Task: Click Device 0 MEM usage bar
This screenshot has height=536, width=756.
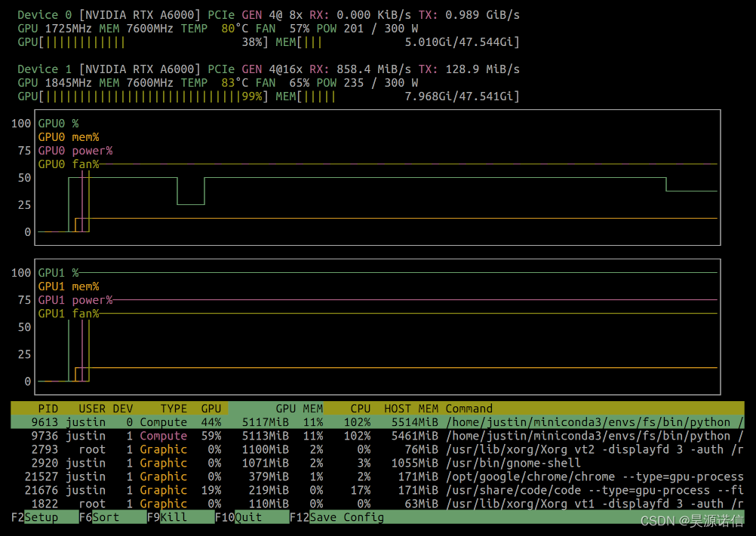Action: coord(398,42)
